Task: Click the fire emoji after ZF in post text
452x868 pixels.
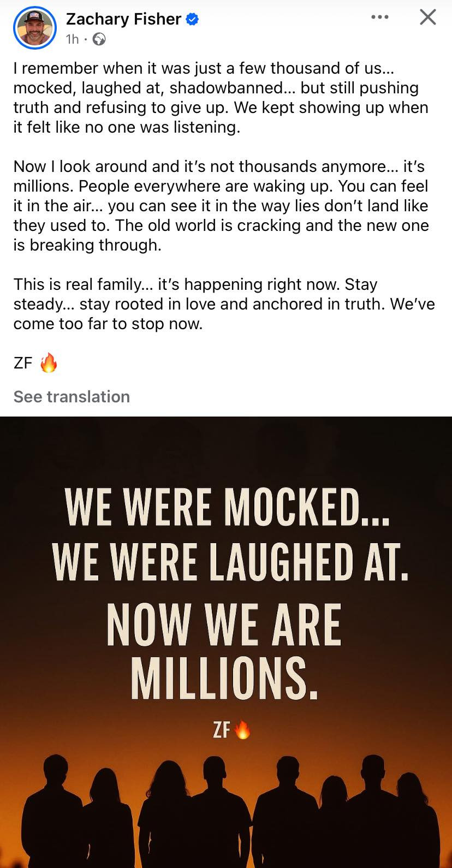Action: click(x=49, y=362)
